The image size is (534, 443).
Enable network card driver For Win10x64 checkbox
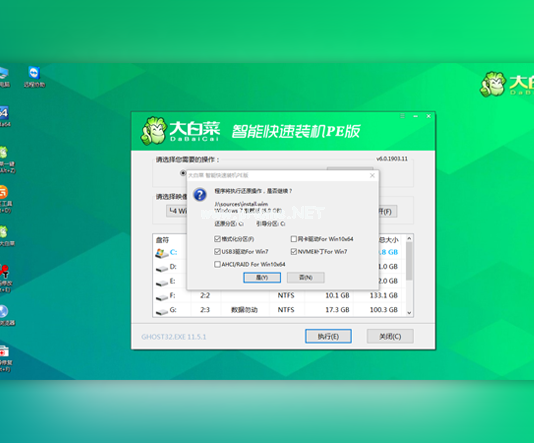click(x=294, y=239)
